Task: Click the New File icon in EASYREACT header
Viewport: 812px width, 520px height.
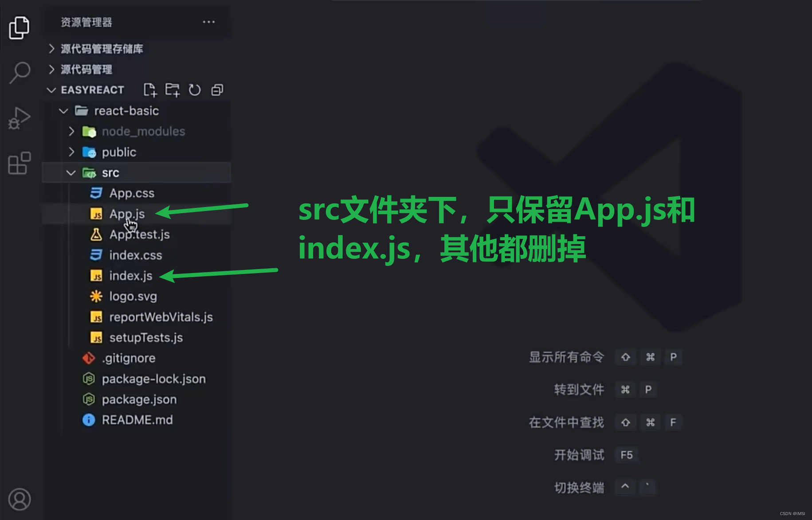Action: pos(150,90)
